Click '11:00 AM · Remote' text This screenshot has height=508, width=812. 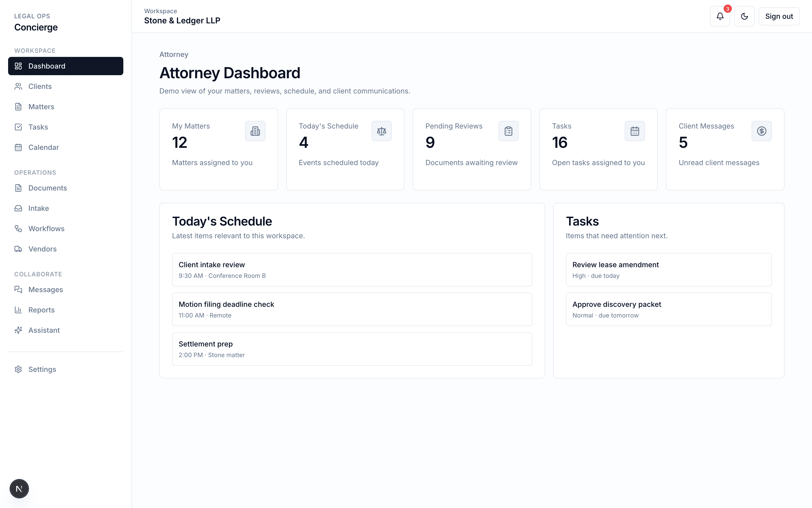205,315
